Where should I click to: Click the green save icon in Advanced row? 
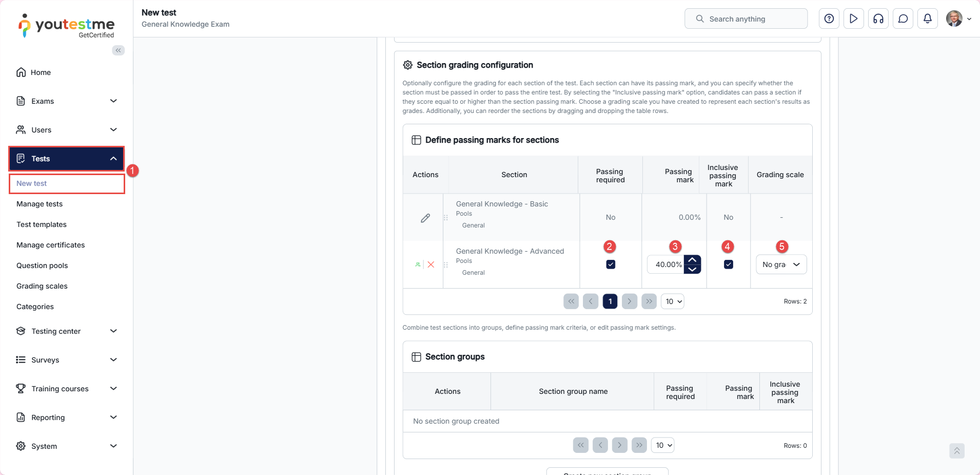[x=418, y=264]
